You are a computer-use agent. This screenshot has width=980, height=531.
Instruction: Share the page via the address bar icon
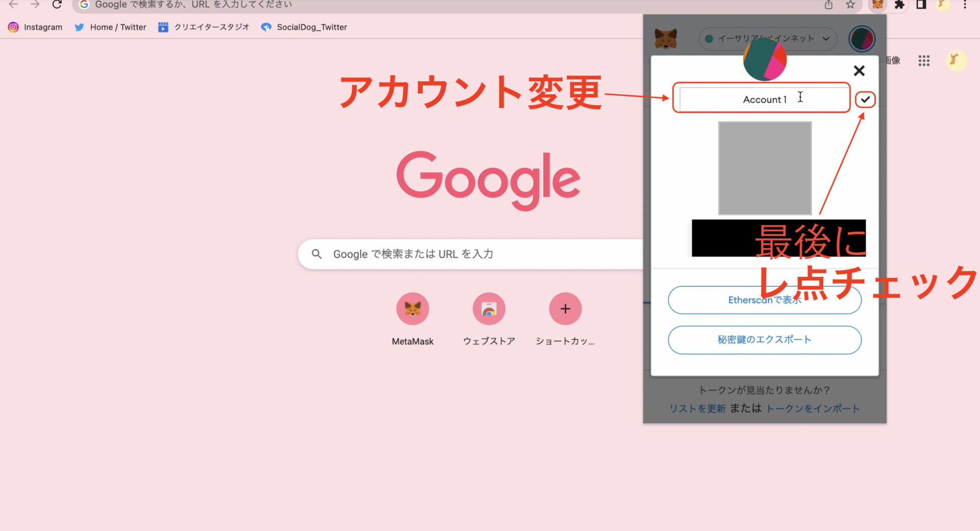tap(828, 5)
